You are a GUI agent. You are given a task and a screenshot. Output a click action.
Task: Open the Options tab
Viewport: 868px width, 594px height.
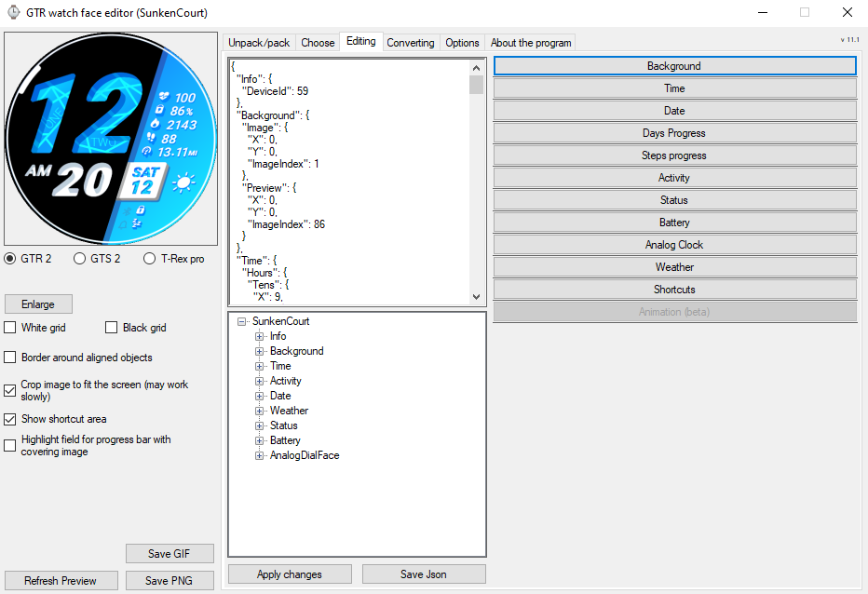[462, 43]
